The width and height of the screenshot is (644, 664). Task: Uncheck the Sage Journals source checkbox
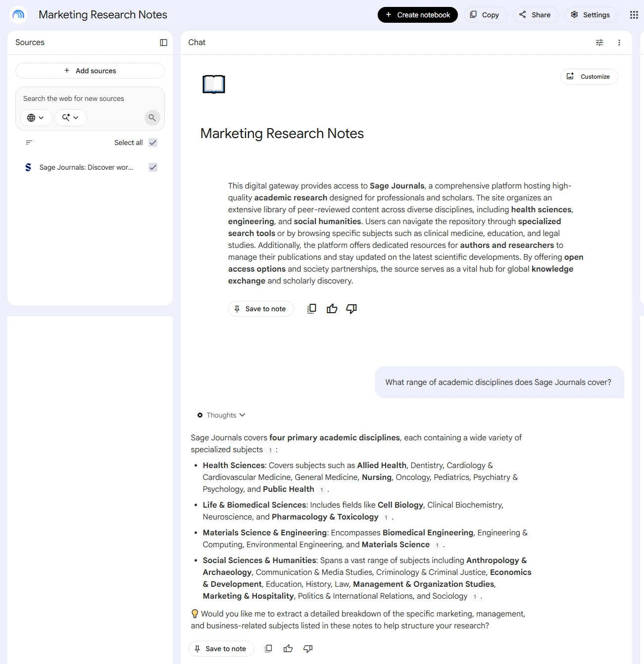click(x=153, y=167)
